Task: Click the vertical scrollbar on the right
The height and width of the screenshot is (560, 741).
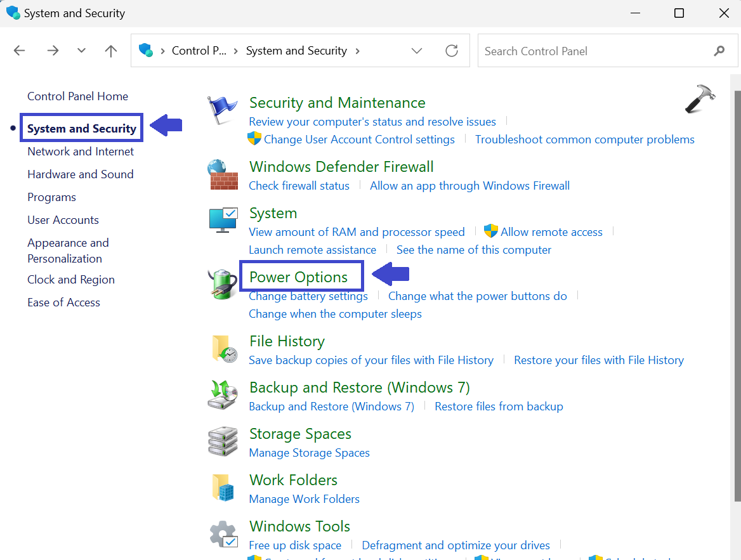Action: 737,285
